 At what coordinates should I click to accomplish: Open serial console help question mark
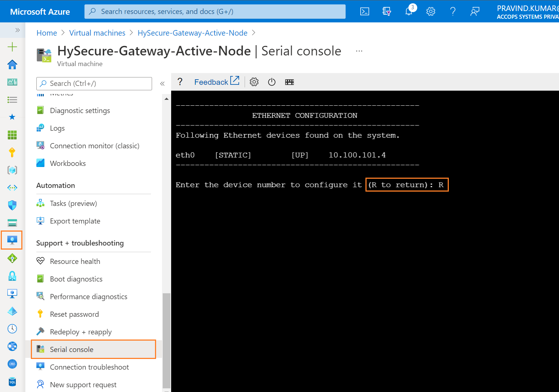coord(180,81)
